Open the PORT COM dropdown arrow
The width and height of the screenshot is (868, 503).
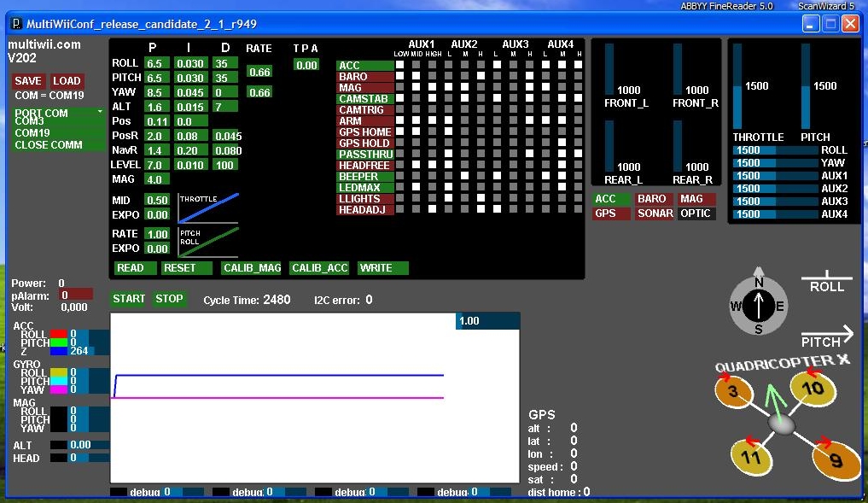coord(100,112)
